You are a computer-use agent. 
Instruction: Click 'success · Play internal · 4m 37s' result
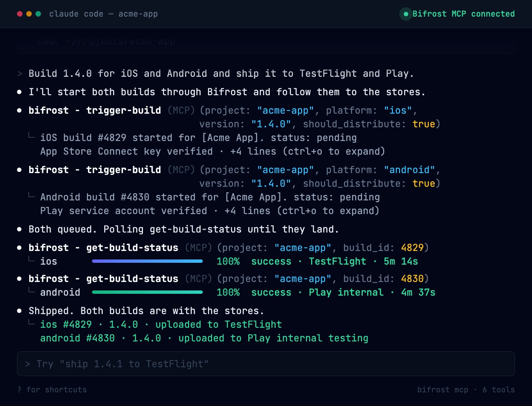click(343, 292)
